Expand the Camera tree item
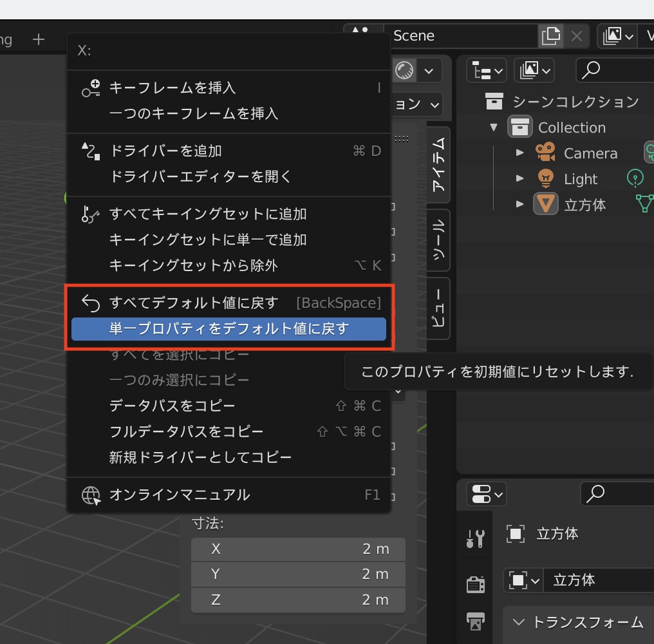 coord(520,153)
